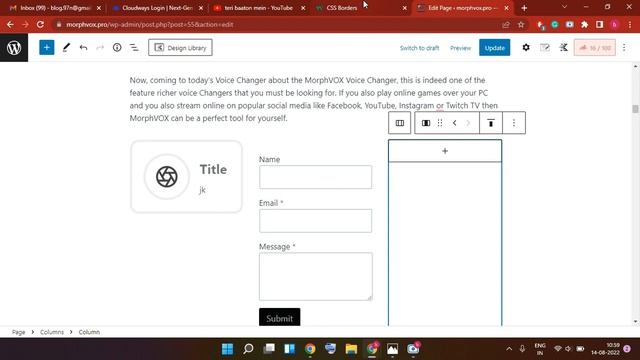Open the Windows Start menu

point(227,349)
